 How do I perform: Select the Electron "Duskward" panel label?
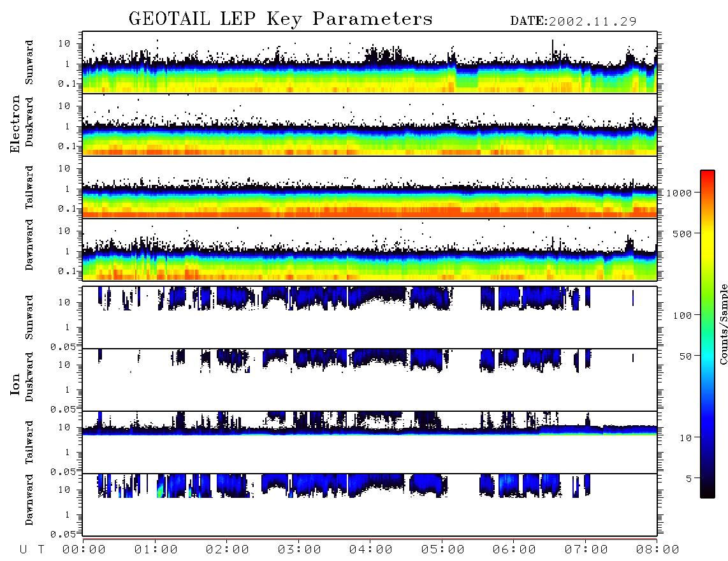29,122
